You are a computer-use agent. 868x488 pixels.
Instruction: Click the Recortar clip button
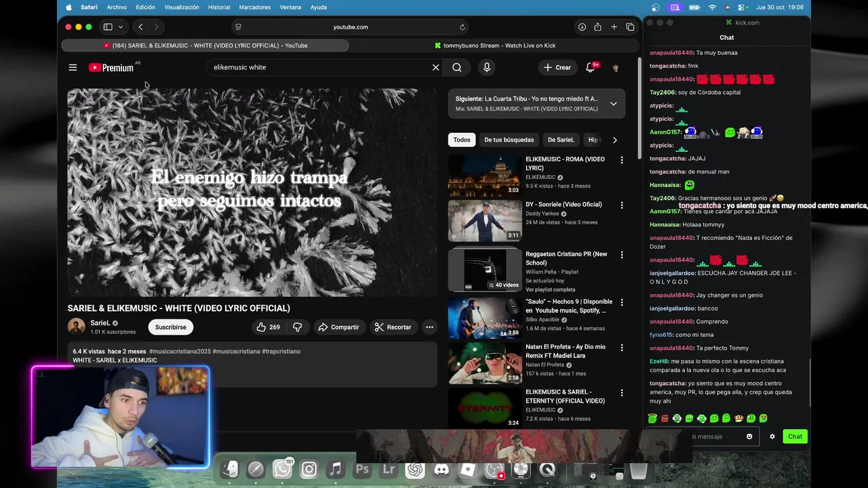pyautogui.click(x=393, y=327)
